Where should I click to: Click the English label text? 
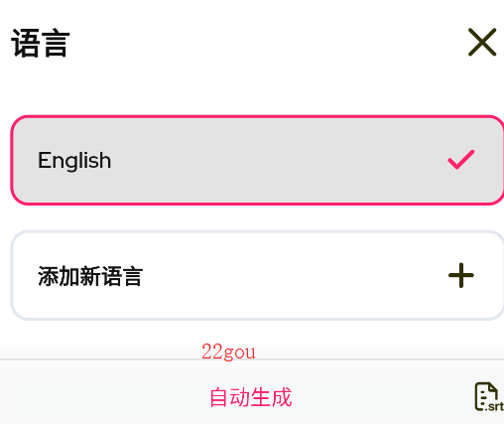pos(74,161)
